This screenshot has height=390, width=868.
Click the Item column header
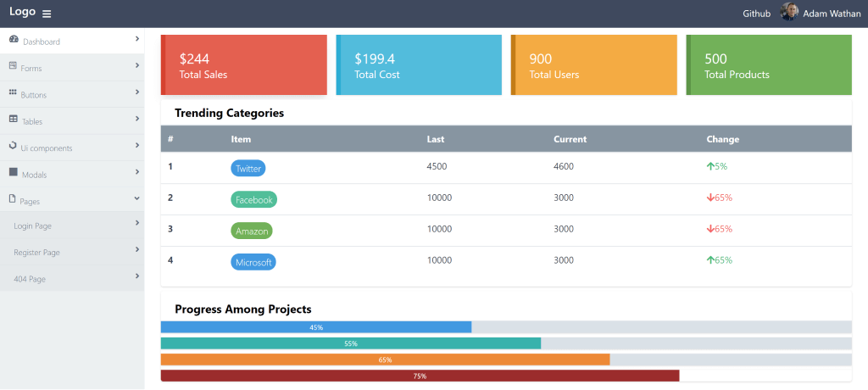(x=241, y=139)
